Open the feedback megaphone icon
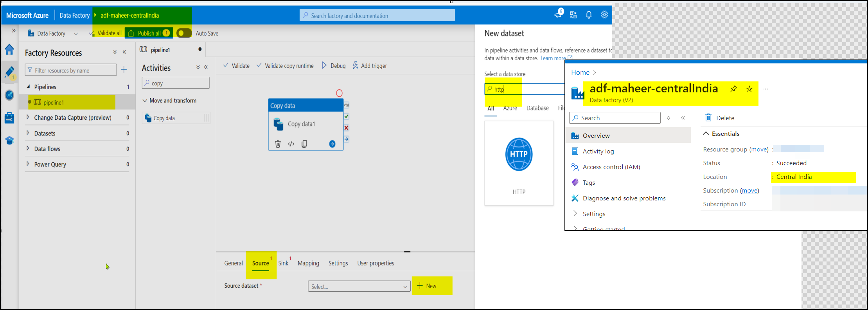 pyautogui.click(x=558, y=14)
